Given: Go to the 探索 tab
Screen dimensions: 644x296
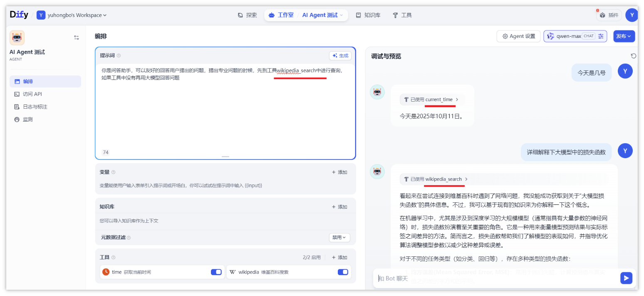Looking at the screenshot, I should click(x=247, y=15).
